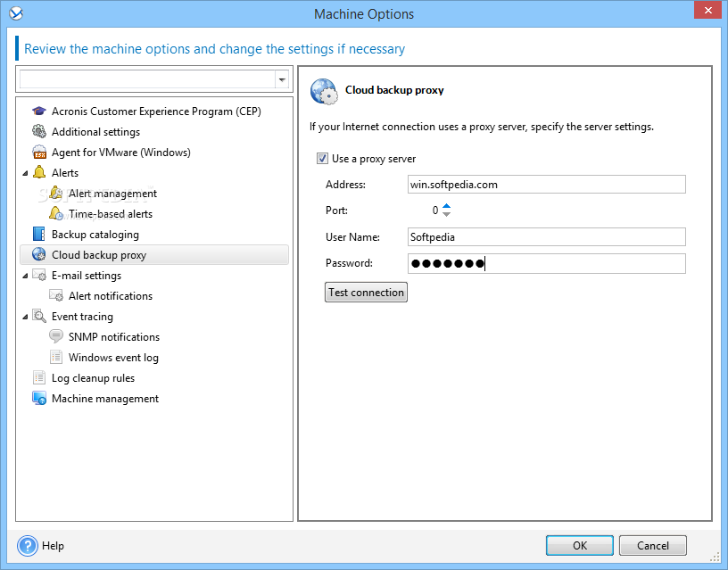Click the search box above the options tree
The height and width of the screenshot is (570, 728).
point(147,79)
